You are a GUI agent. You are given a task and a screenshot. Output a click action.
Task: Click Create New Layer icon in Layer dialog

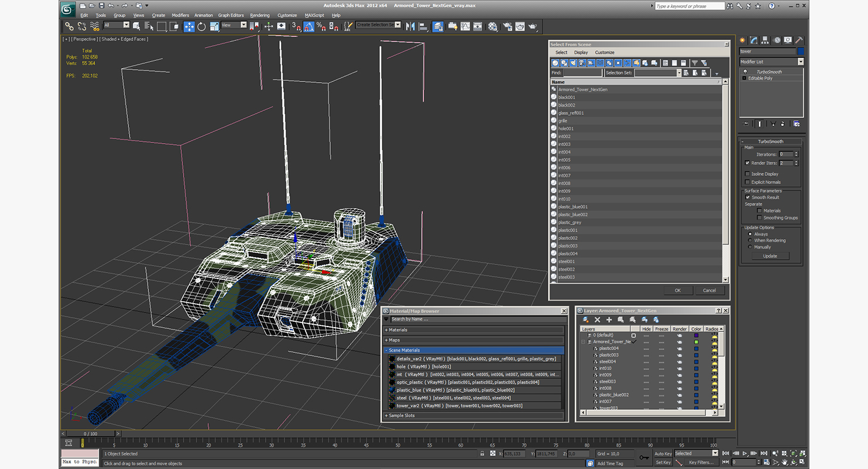(585, 320)
